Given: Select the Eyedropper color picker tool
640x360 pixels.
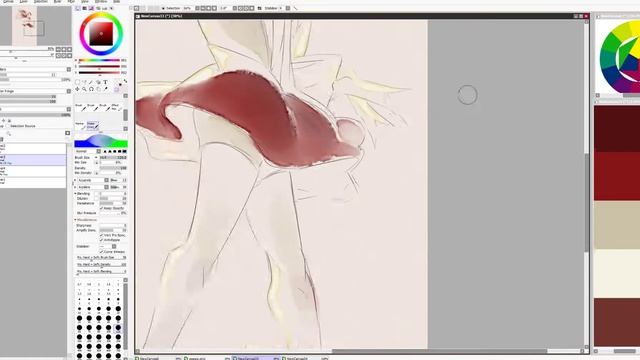Looking at the screenshot, I should click(x=106, y=89).
